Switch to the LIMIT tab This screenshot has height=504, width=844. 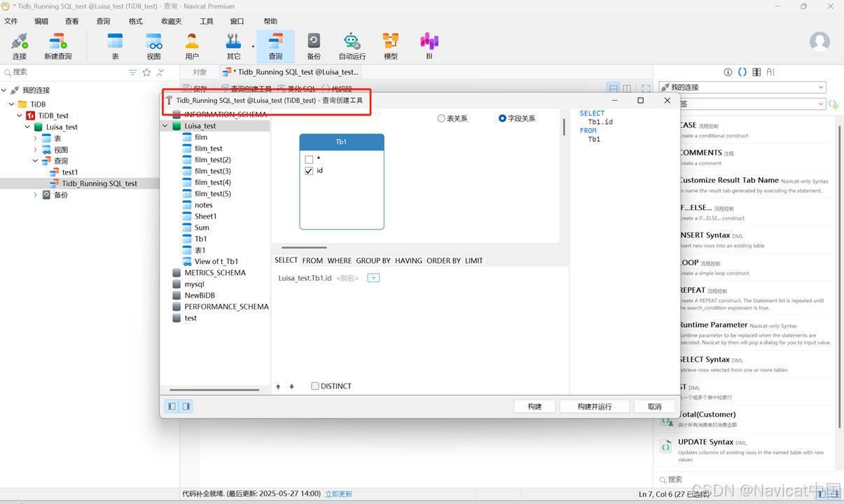(474, 260)
